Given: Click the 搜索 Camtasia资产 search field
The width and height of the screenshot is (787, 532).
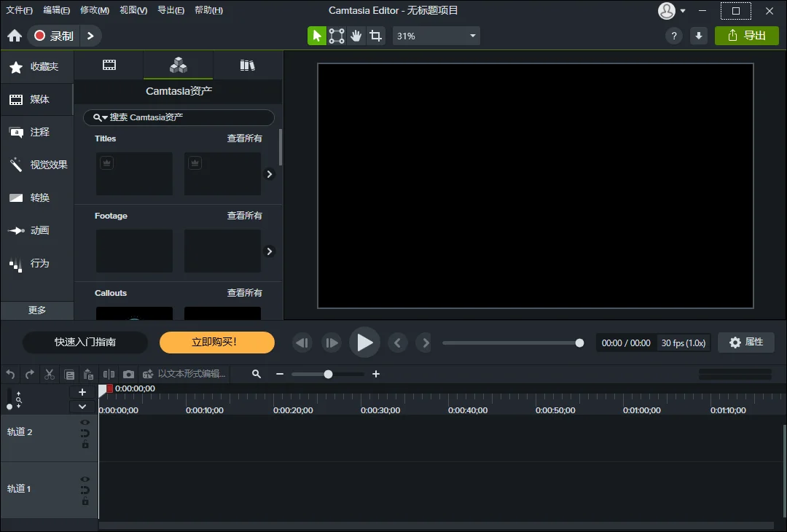Looking at the screenshot, I should (x=179, y=117).
